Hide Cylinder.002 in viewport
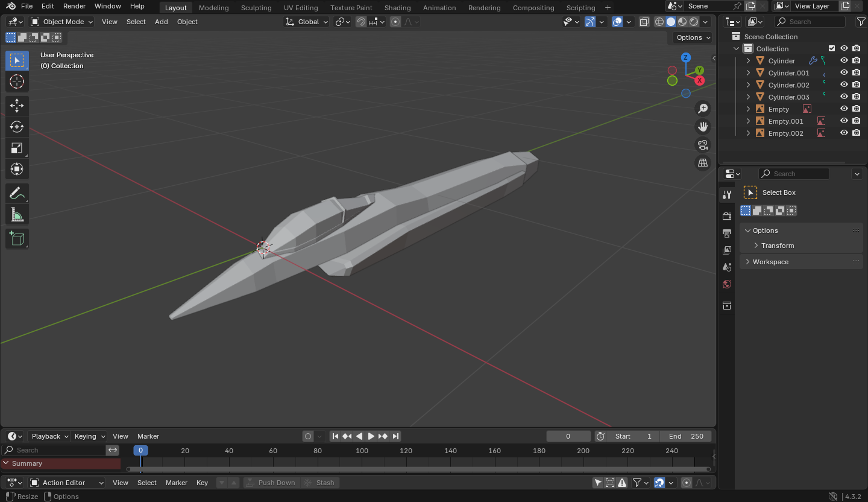 coord(844,84)
